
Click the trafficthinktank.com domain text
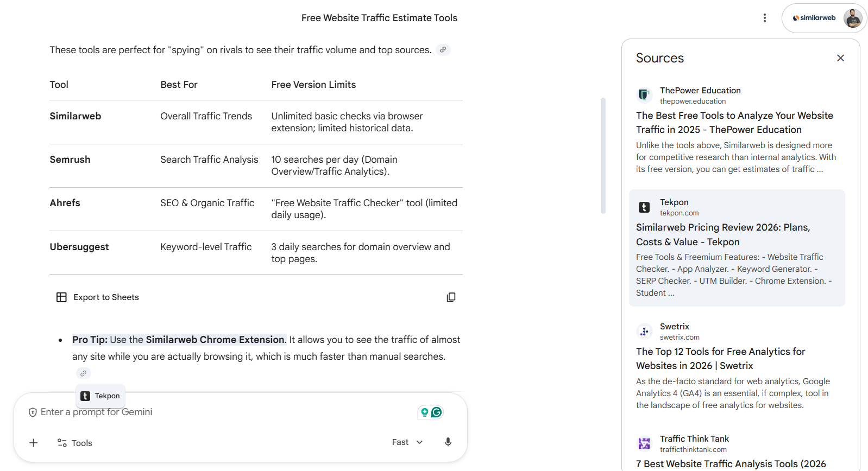pyautogui.click(x=693, y=450)
